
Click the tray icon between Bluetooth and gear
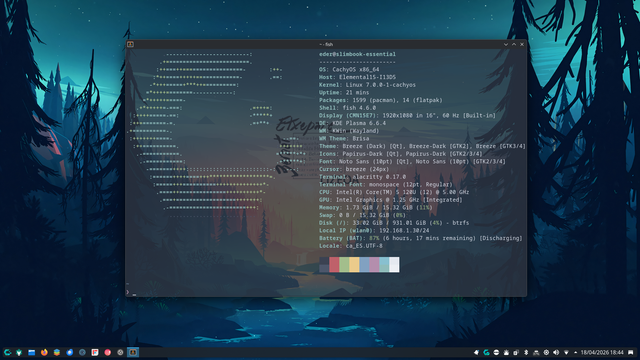tap(536, 352)
